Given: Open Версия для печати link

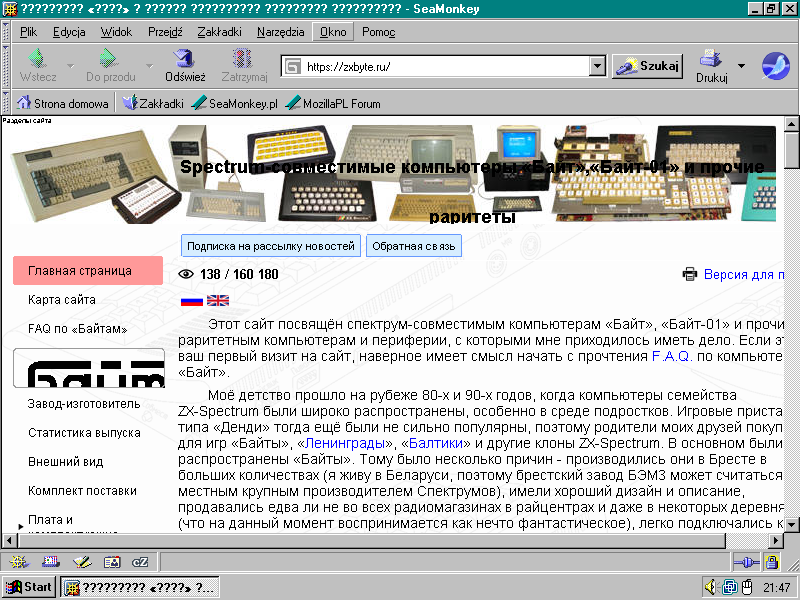Looking at the screenshot, I should pos(744,274).
